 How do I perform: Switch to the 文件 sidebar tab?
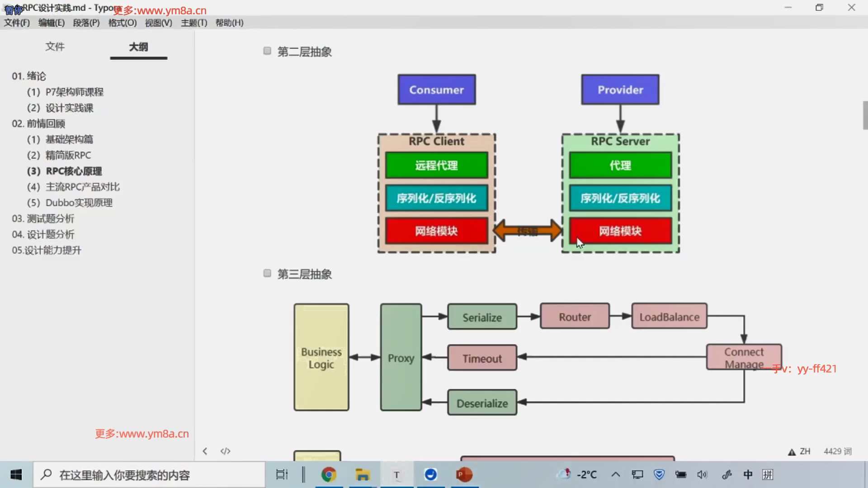tap(55, 47)
